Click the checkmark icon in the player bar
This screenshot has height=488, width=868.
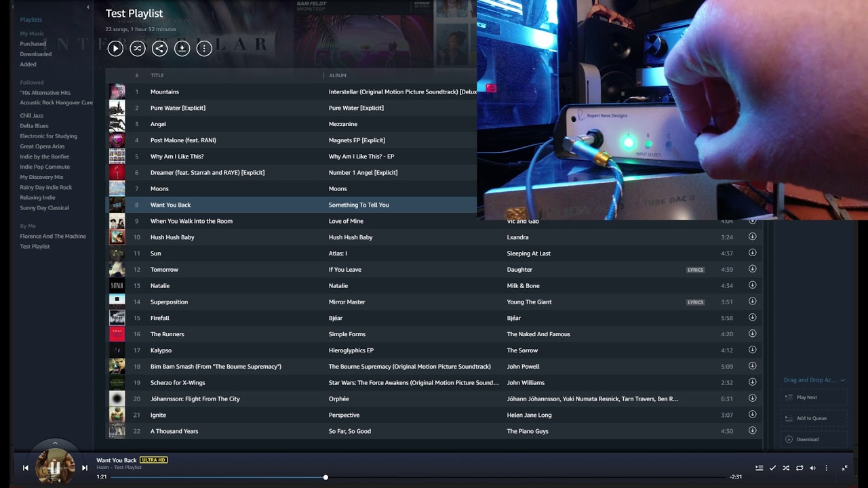772,468
